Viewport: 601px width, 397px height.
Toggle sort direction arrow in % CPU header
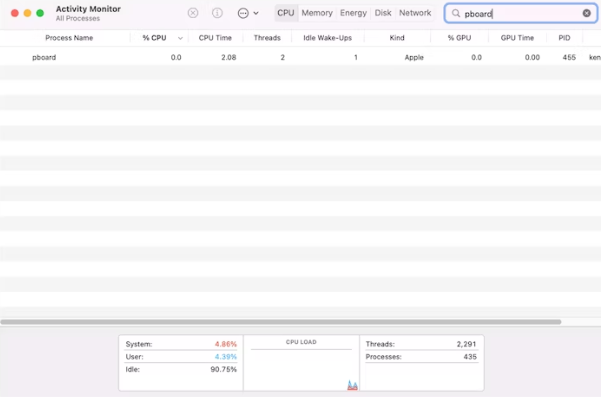click(180, 38)
